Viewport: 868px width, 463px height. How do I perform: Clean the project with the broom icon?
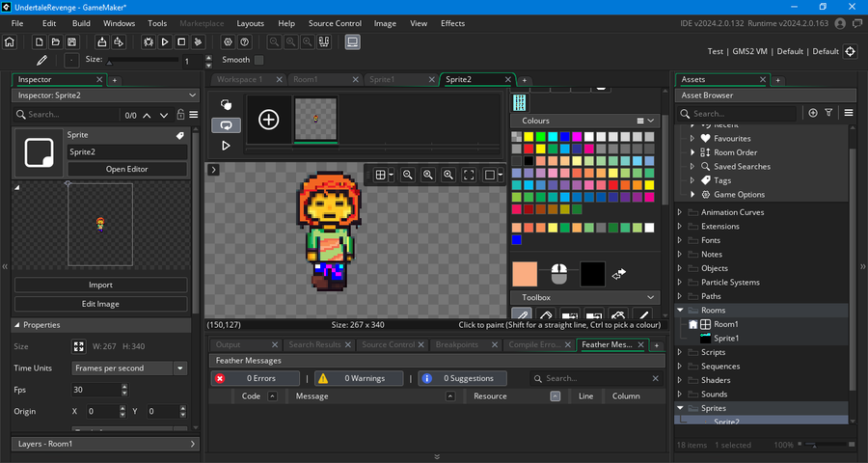click(x=198, y=42)
